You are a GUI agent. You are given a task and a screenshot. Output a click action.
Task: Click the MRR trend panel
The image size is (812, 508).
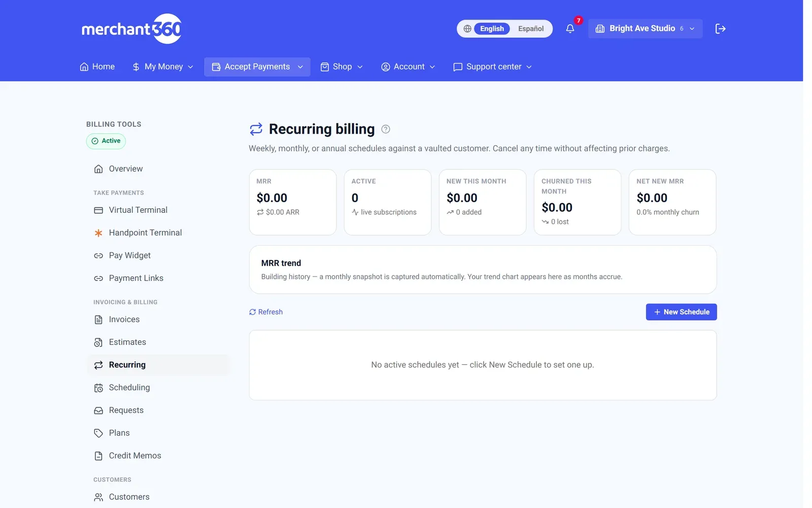point(483,270)
